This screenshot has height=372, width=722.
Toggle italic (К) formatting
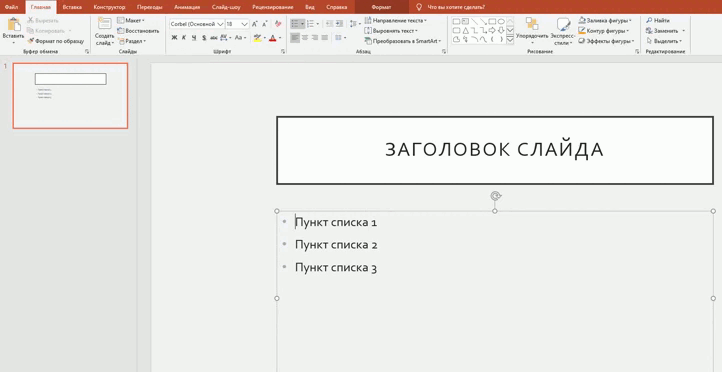pyautogui.click(x=184, y=38)
